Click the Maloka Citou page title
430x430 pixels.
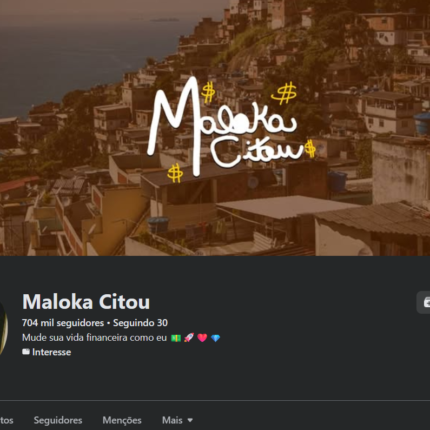(86, 302)
